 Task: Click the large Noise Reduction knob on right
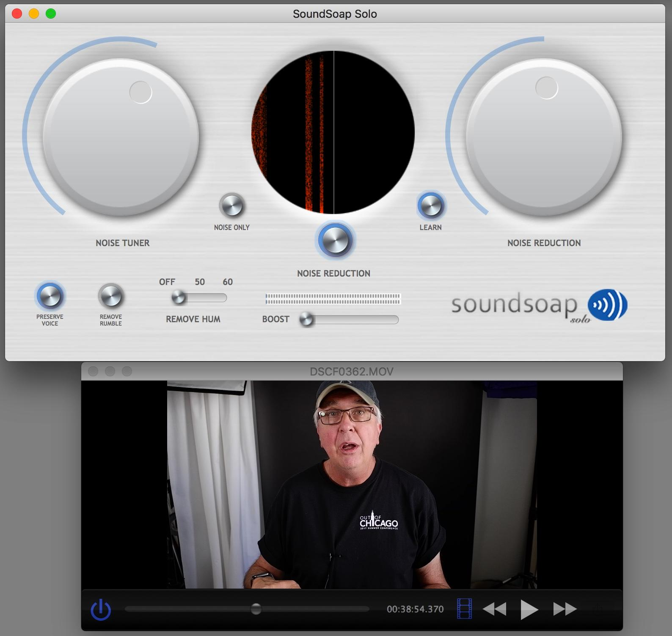click(544, 136)
